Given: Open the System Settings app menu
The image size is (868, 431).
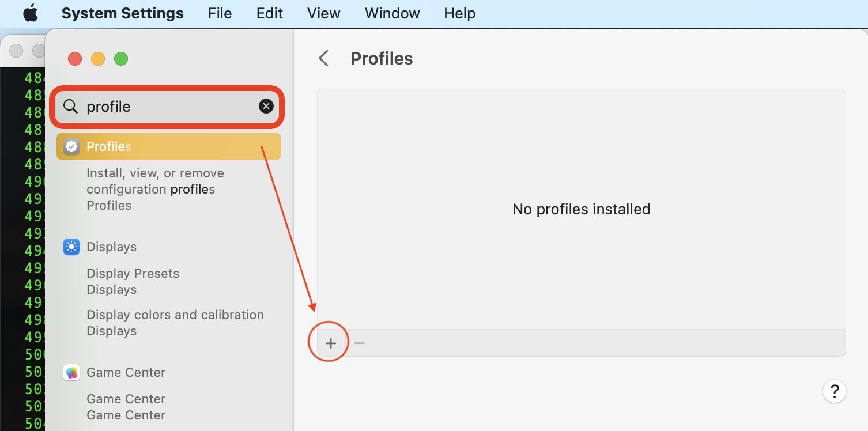Looking at the screenshot, I should 123,13.
